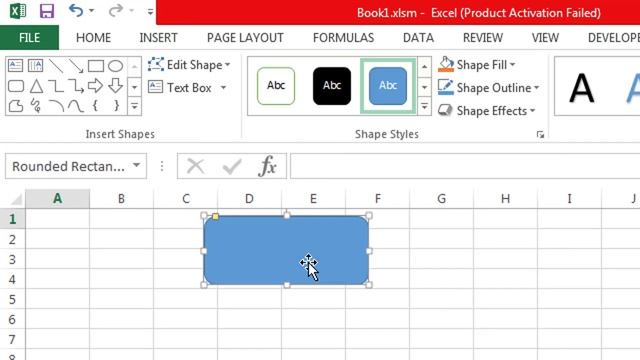This screenshot has width=640, height=360.
Task: Choose the Curve shape
Action: [x=76, y=106]
